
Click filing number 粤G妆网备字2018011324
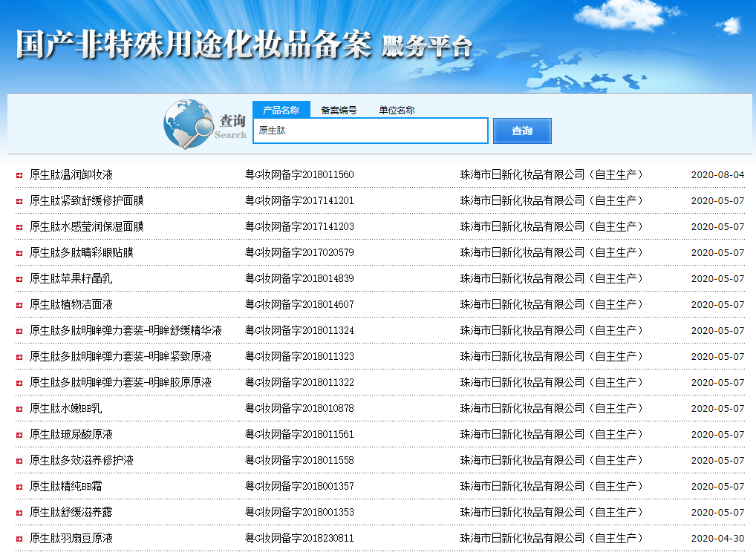click(299, 330)
